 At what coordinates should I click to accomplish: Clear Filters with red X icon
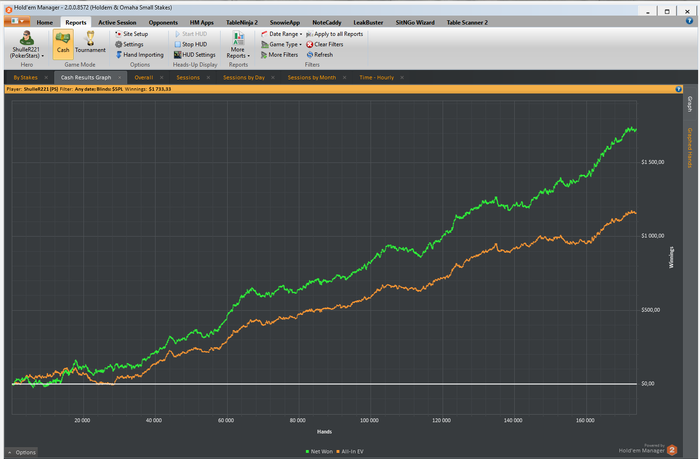[x=325, y=44]
